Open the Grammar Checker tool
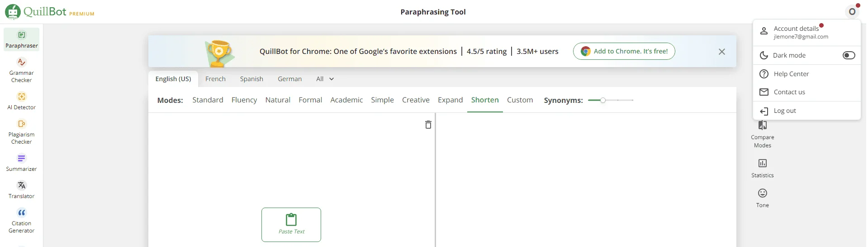 [21, 70]
